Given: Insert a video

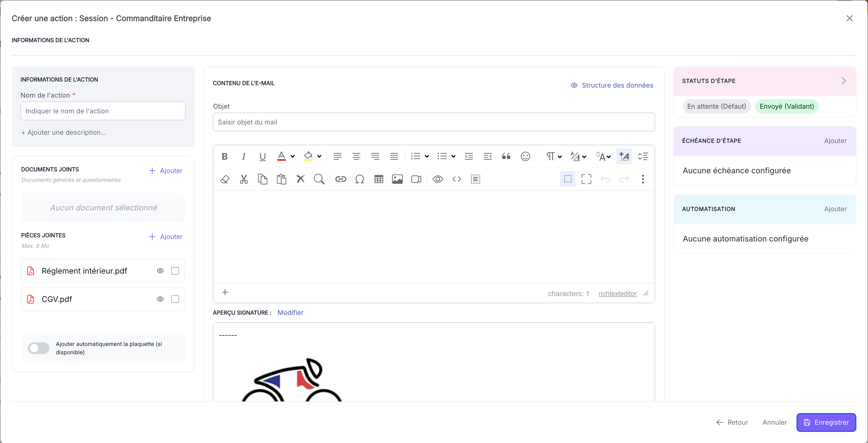Looking at the screenshot, I should click(x=416, y=179).
